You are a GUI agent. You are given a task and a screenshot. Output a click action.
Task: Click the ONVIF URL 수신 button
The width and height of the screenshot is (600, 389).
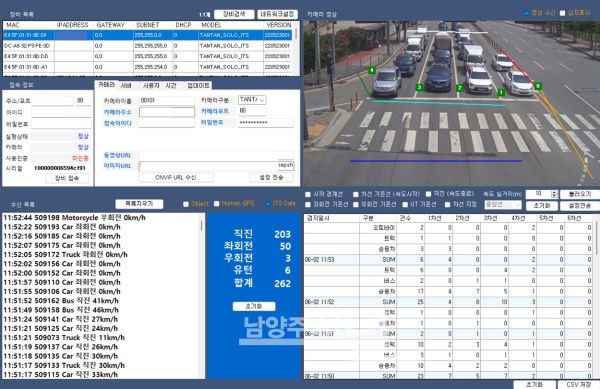(176, 177)
